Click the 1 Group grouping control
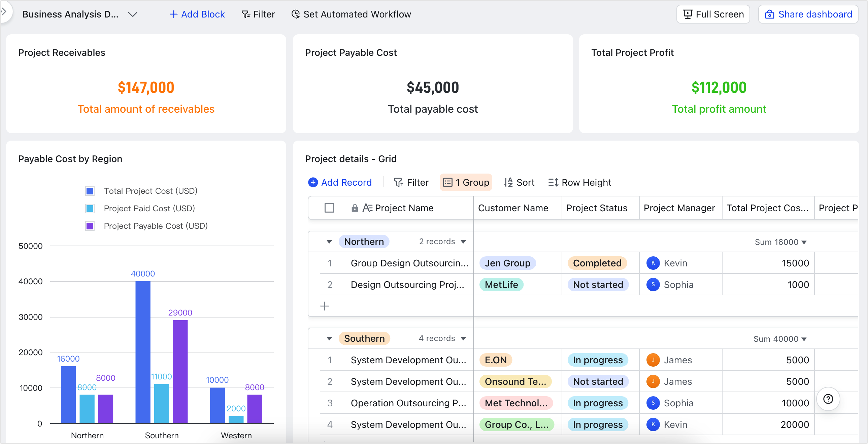868x444 pixels. pyautogui.click(x=466, y=182)
